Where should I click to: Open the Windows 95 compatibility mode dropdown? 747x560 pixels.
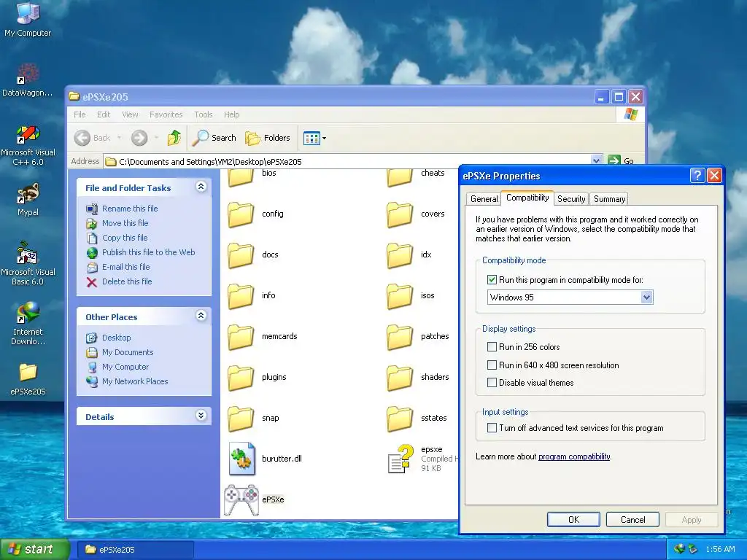click(646, 297)
